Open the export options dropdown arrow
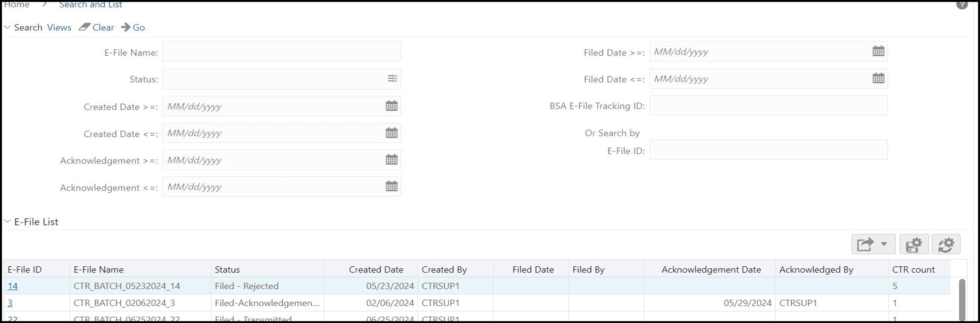This screenshot has width=980, height=323. [x=882, y=244]
